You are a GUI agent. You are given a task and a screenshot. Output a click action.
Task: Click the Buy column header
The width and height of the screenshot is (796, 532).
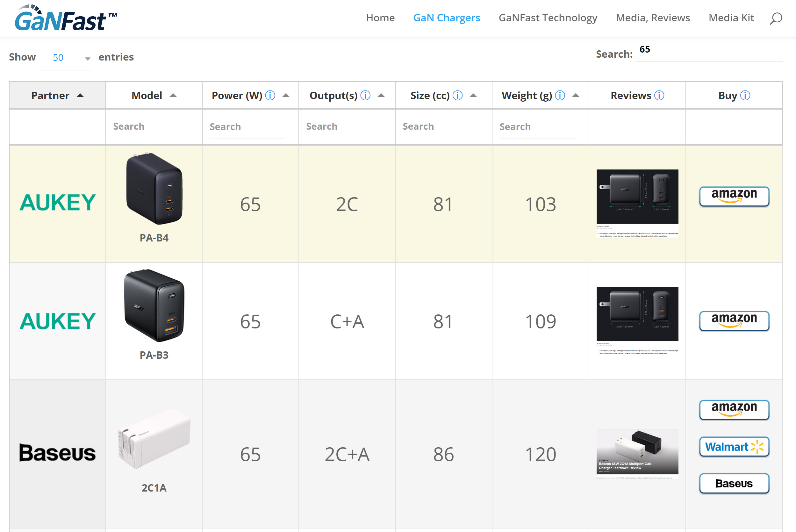click(734, 95)
